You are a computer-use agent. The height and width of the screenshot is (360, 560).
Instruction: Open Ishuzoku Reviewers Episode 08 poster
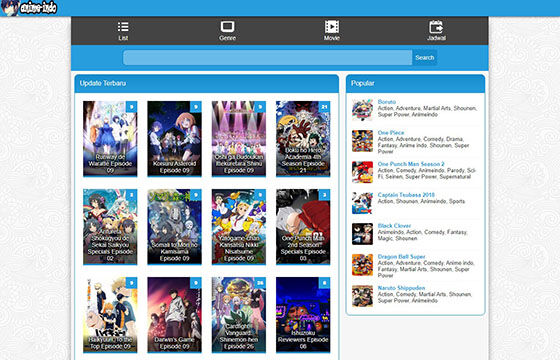pyautogui.click(x=303, y=315)
